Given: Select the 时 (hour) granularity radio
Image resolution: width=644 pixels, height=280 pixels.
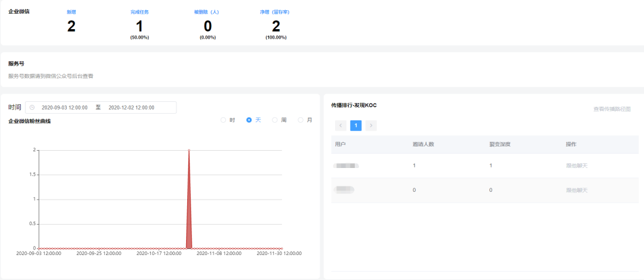Looking at the screenshot, I should [224, 120].
